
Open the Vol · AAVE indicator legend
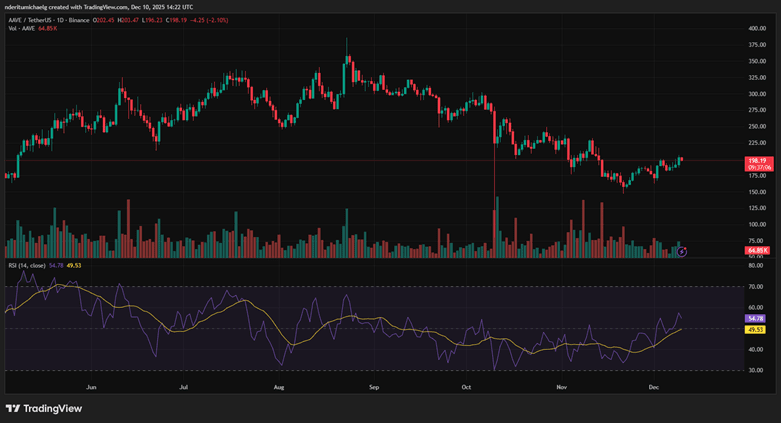click(22, 28)
